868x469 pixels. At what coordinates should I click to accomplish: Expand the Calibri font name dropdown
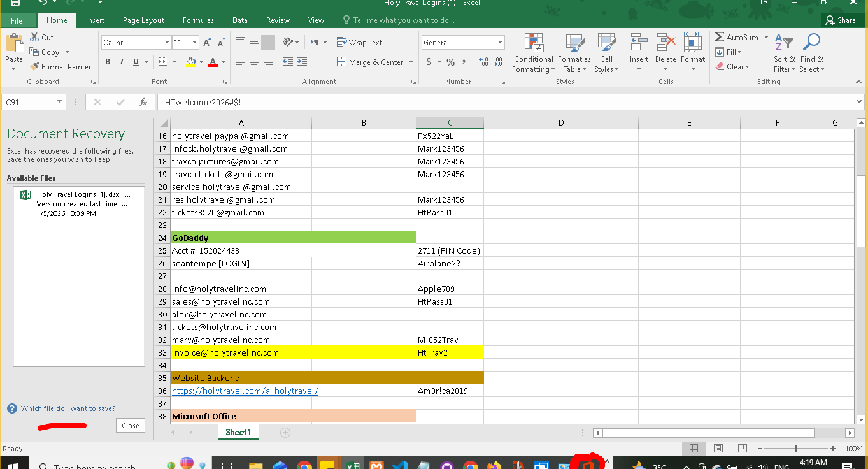coord(167,43)
